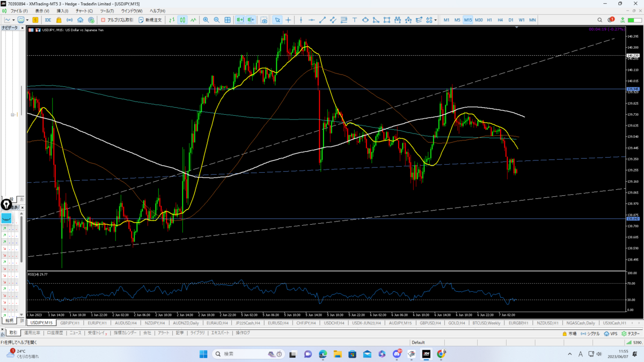This screenshot has width=644, height=362.
Task: Switch chart to bar chart style
Action: [x=172, y=20]
